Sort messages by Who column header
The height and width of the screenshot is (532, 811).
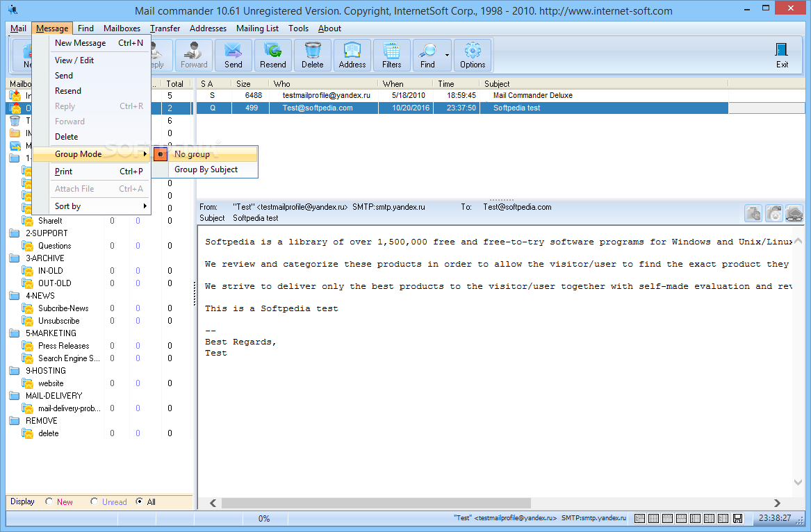click(324, 84)
